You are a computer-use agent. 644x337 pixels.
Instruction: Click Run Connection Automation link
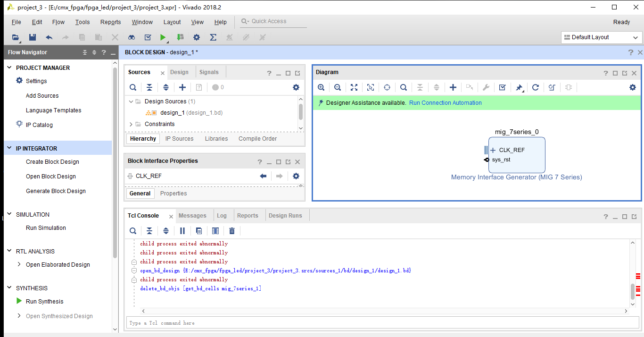tap(446, 103)
